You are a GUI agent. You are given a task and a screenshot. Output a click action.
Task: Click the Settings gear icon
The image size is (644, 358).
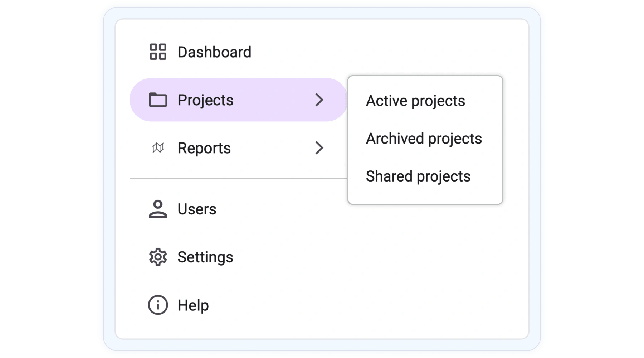[x=158, y=257]
